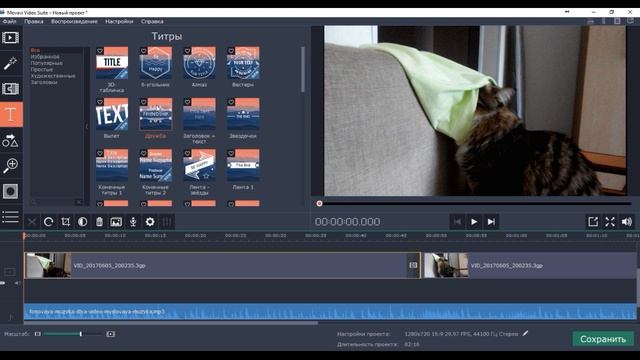Click the split scissors icon in toolbar
Viewport: 640px width, 360px height.
[32, 222]
